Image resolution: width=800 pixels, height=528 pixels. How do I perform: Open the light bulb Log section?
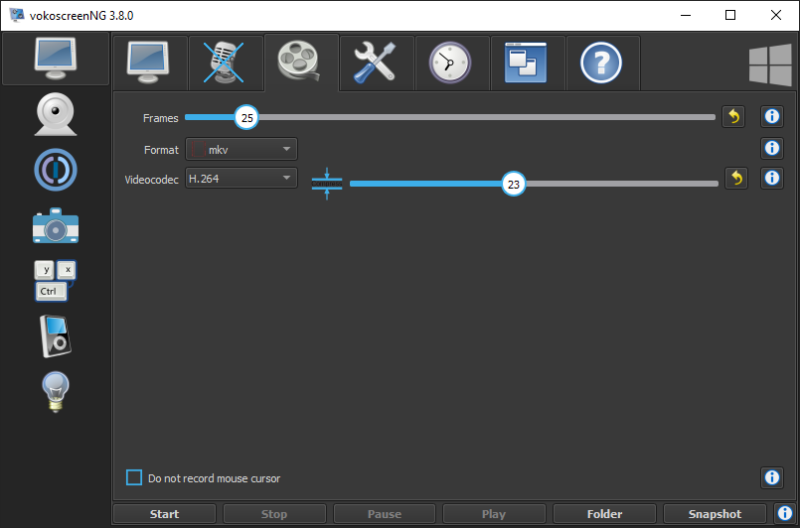(56, 392)
